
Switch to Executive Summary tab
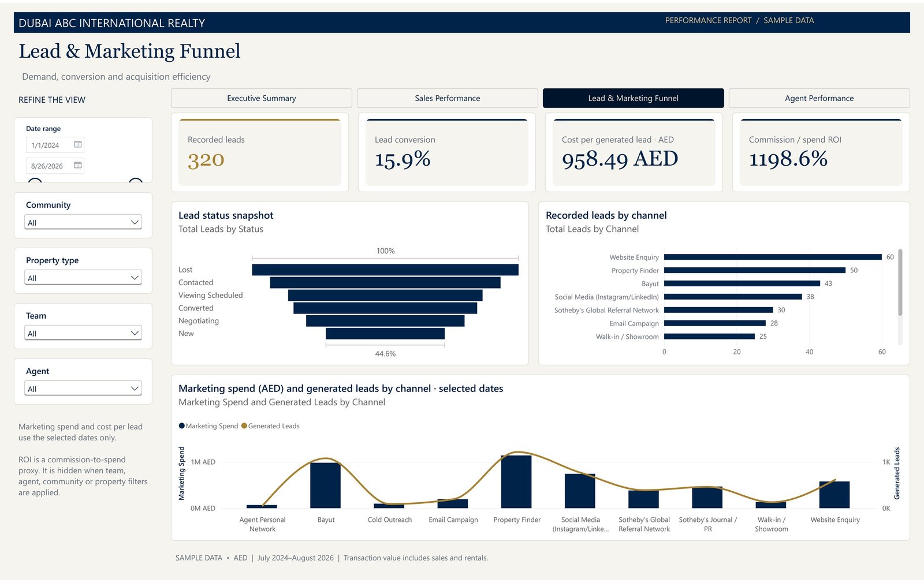click(x=262, y=98)
